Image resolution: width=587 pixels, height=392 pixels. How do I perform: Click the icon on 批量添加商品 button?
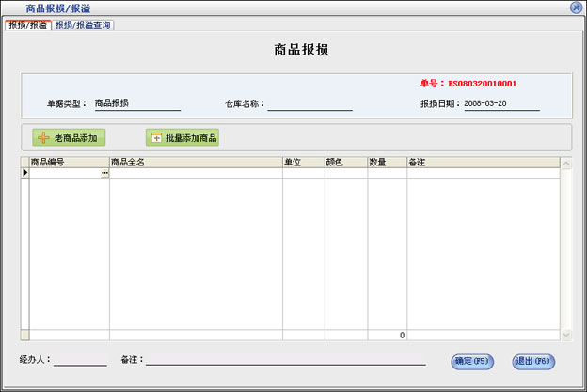click(x=155, y=138)
